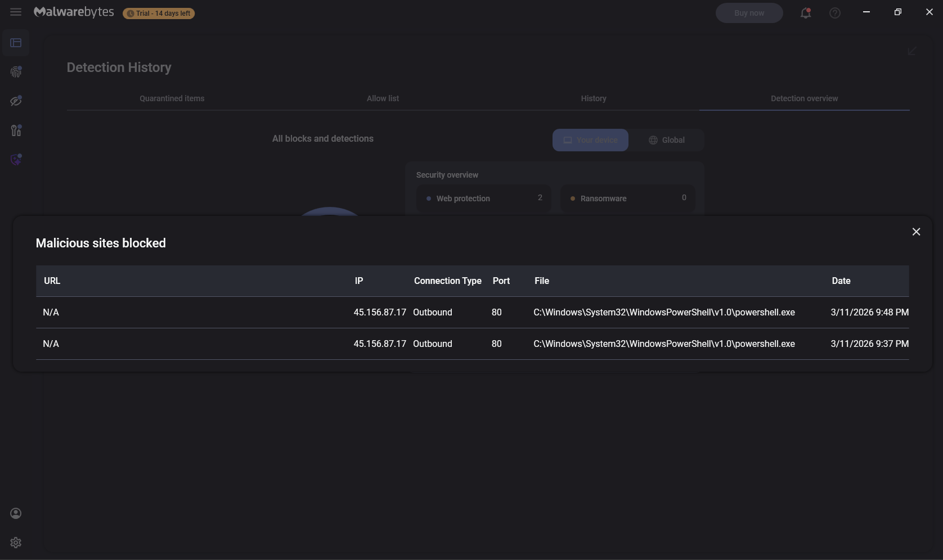This screenshot has height=560, width=943.
Task: Click the Date column header
Action: click(x=841, y=281)
